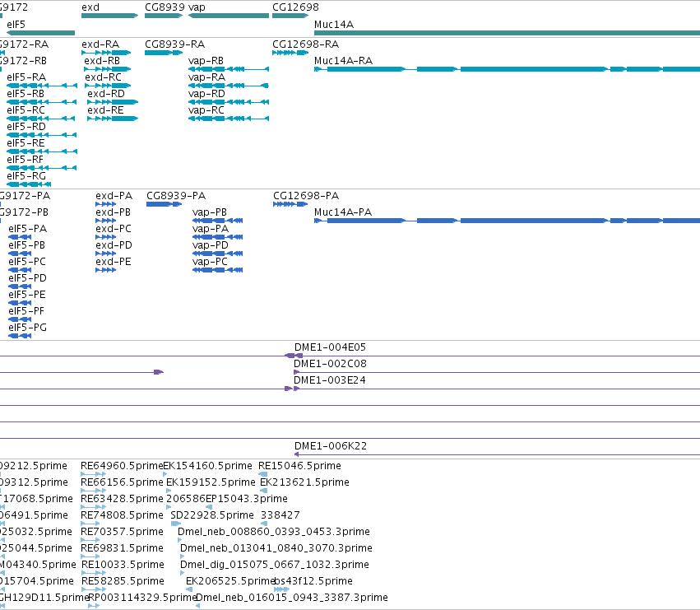Select protein eIF5-PE
Viewport: 700px width, 610px height.
(20, 304)
